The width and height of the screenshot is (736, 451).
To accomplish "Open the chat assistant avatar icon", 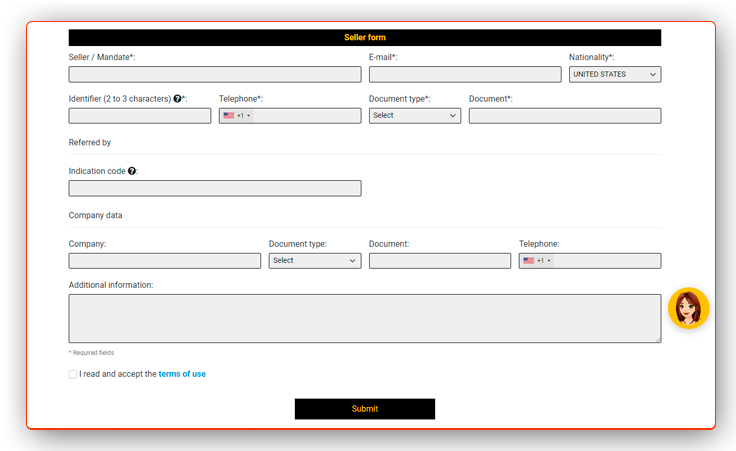I will coord(688,308).
